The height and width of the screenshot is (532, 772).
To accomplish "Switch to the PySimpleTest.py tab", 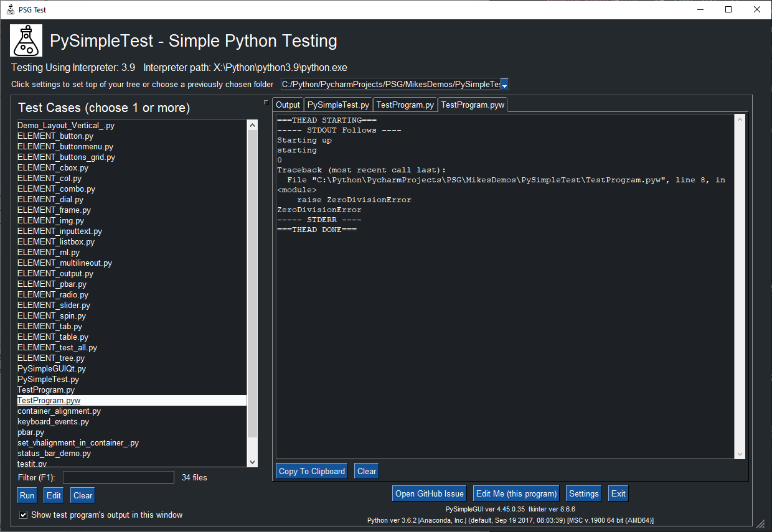I will tap(337, 105).
